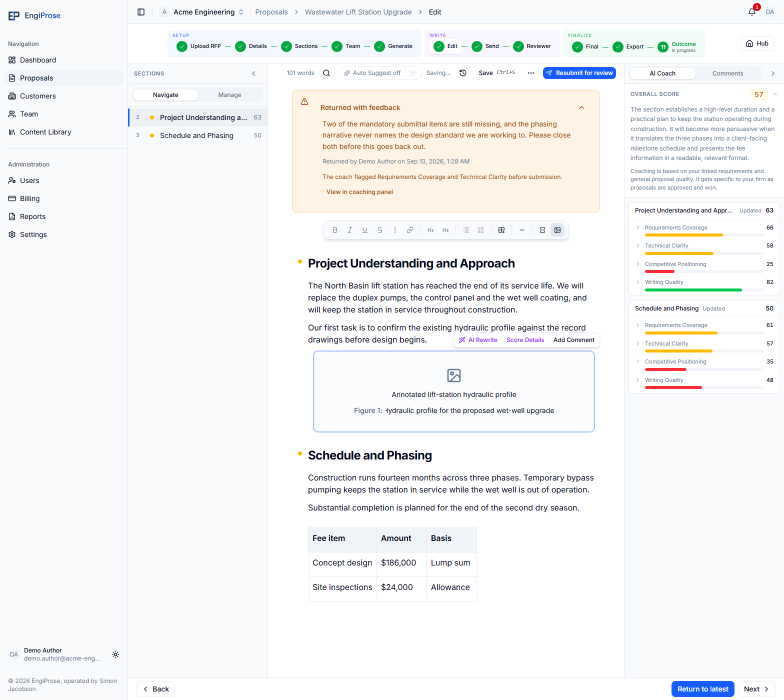Click AI Rewrite
Image resolution: width=784 pixels, height=700 pixels.
coord(478,340)
